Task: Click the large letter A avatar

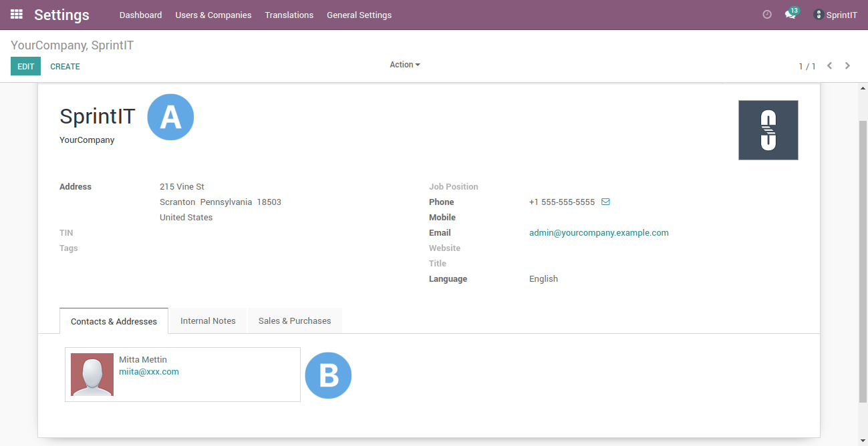Action: coord(170,116)
